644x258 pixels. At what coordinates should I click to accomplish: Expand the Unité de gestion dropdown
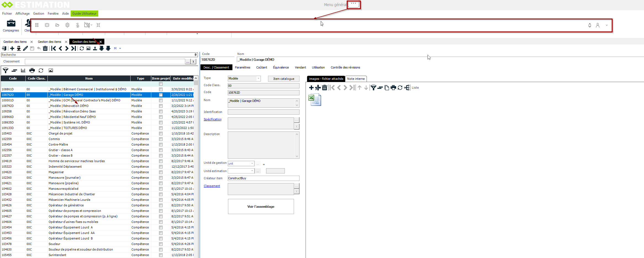252,164
